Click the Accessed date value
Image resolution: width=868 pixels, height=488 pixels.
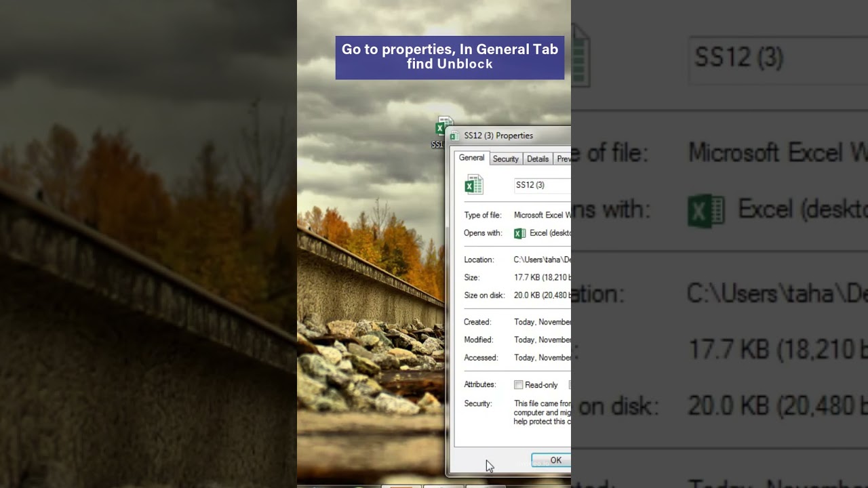point(542,357)
